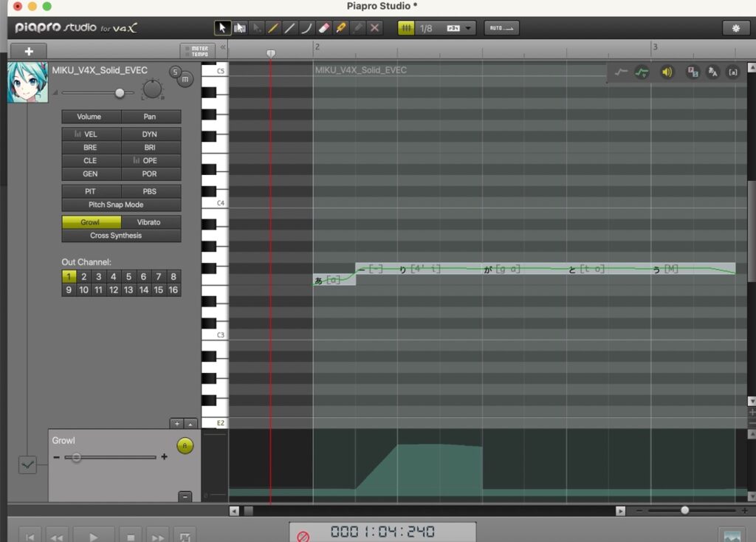The image size is (756, 542).
Task: Mute the MIKU_V4X_Solid_EVEC track
Action: click(185, 79)
